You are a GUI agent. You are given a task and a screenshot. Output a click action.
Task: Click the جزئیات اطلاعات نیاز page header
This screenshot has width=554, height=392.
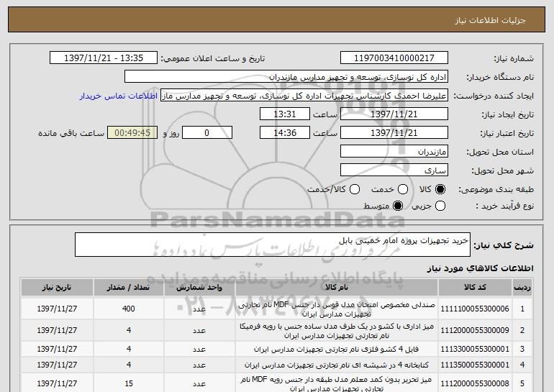click(490, 20)
